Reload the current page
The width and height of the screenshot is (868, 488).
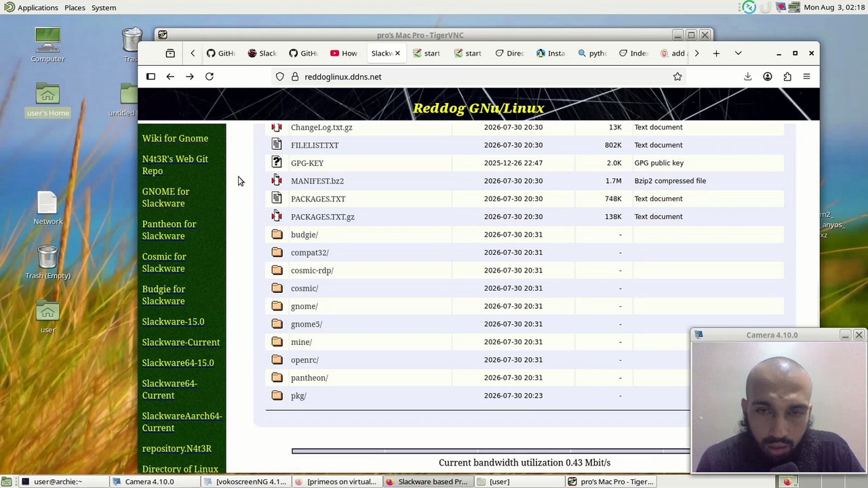pyautogui.click(x=210, y=77)
